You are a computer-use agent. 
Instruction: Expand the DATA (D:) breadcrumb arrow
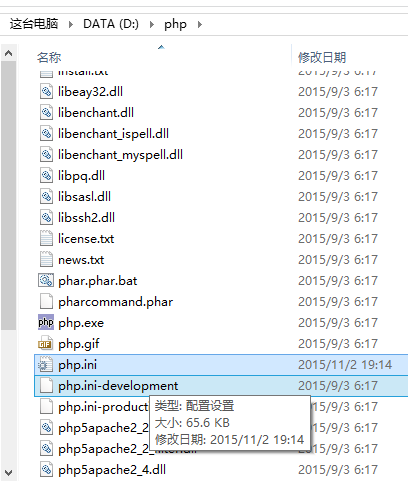coord(152,24)
